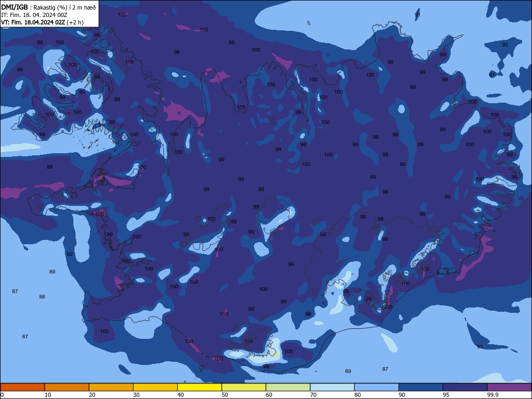The height and width of the screenshot is (399, 532).
Task: Pick the dark indigo 95–99.9 legend swatch
Action: [465, 387]
